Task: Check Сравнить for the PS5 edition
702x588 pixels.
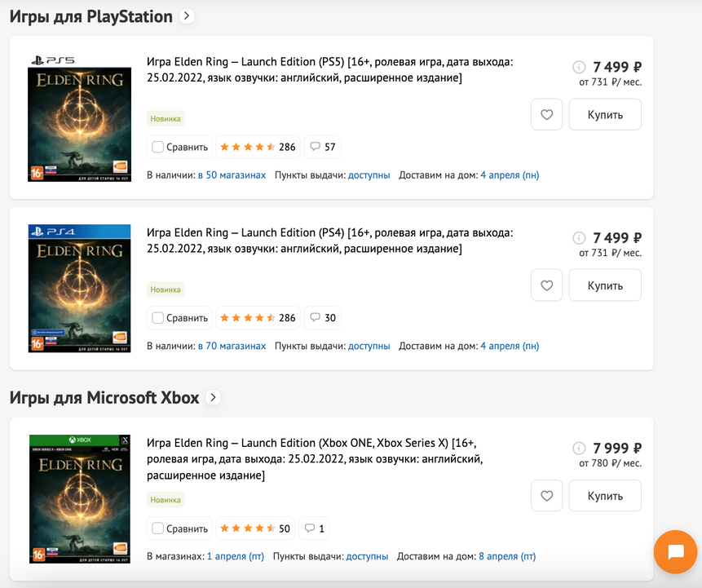Action: point(158,148)
